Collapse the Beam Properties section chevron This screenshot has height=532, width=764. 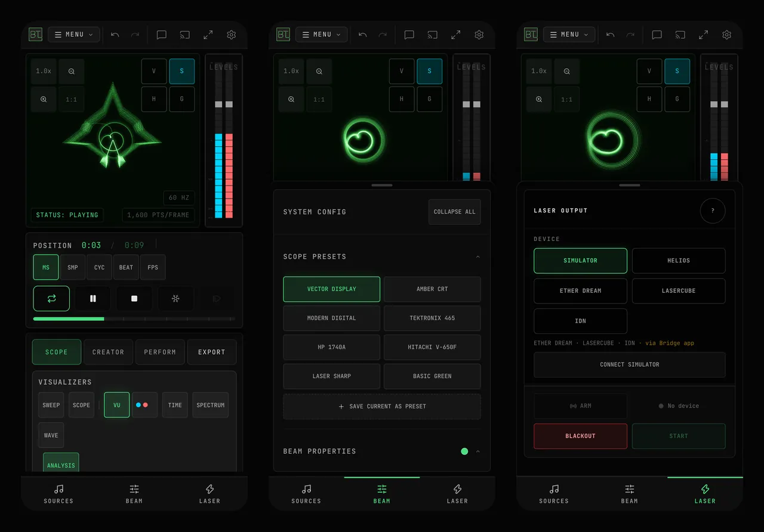(x=478, y=451)
